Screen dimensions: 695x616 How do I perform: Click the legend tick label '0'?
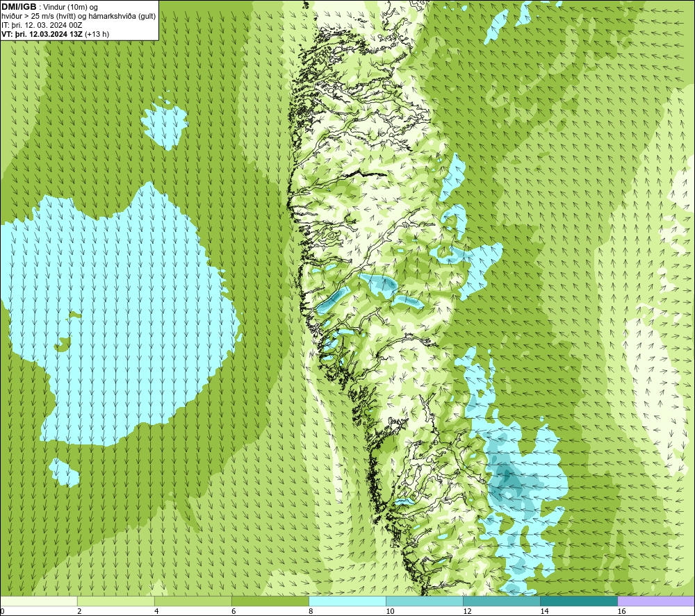coord(2,611)
